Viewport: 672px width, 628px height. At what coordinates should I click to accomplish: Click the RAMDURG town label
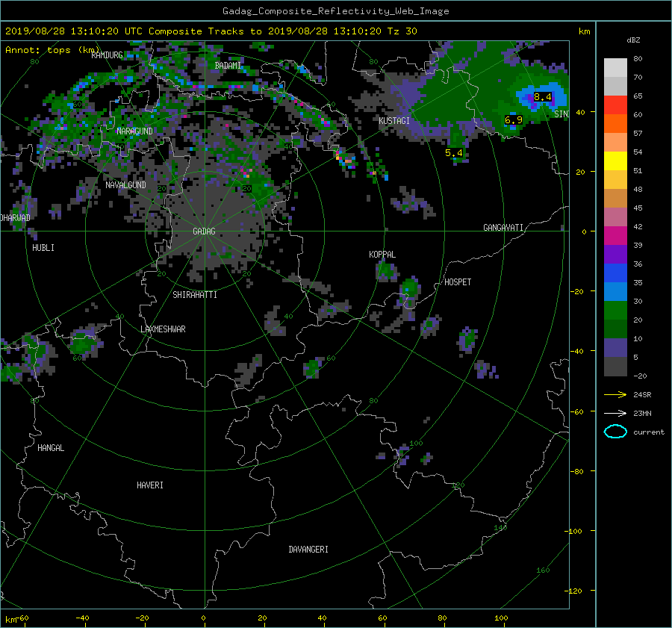tap(107, 55)
